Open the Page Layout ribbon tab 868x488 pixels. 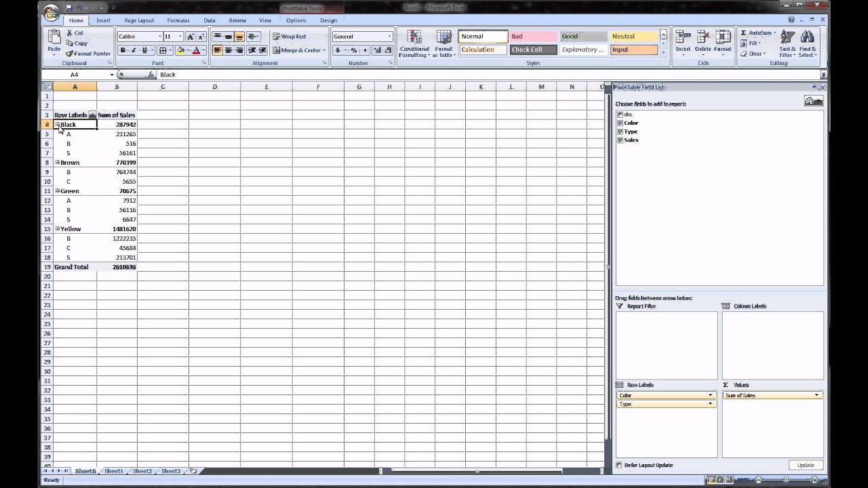coord(139,20)
